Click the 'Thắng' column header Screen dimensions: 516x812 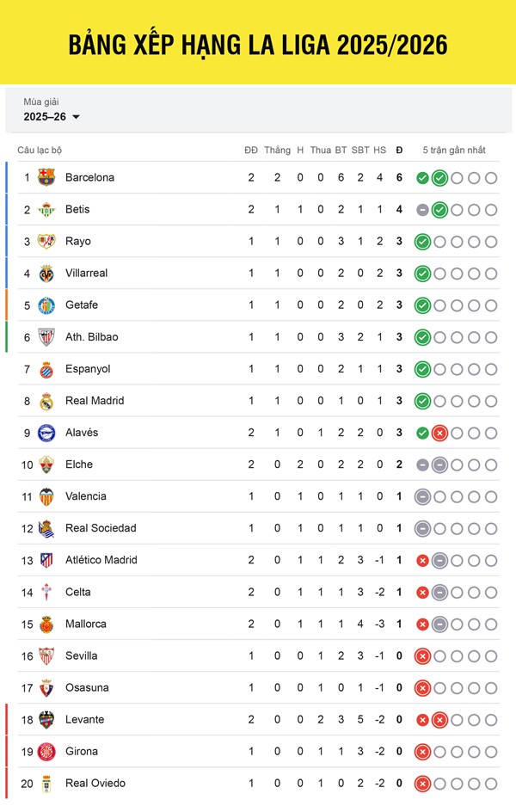click(x=277, y=150)
